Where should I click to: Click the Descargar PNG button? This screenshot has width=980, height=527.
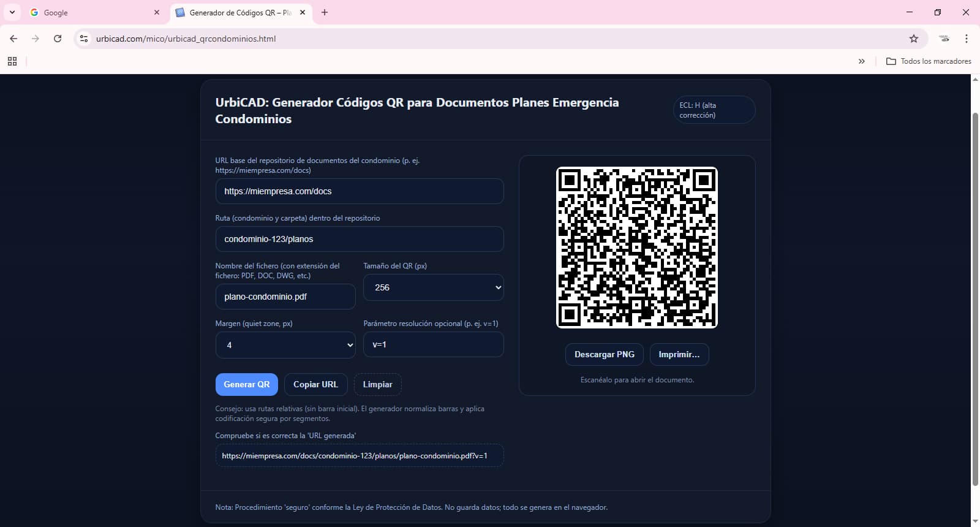click(x=604, y=354)
